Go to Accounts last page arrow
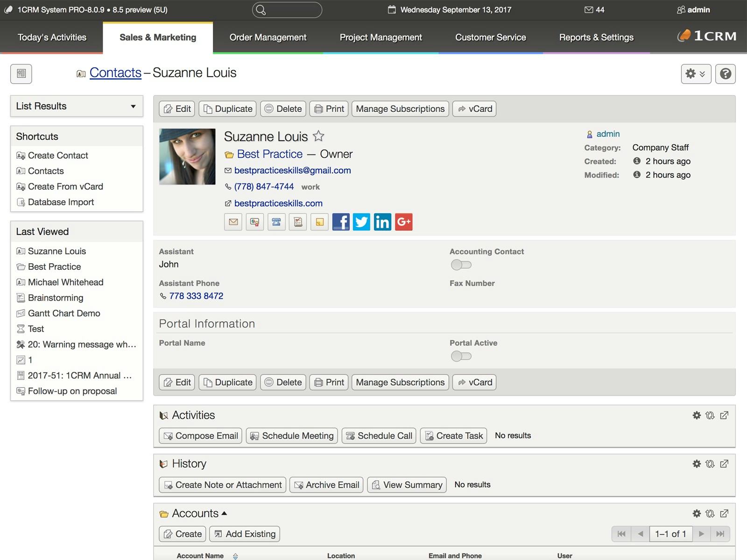The image size is (747, 560). 720,534
